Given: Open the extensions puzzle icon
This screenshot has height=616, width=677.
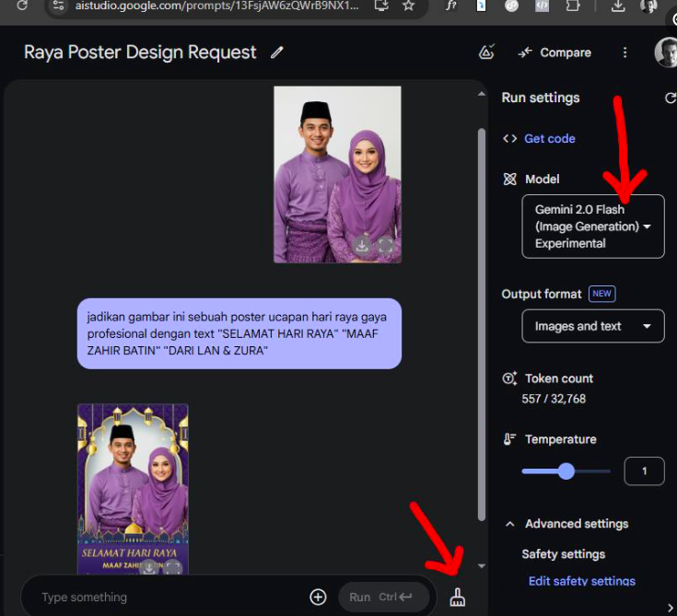Looking at the screenshot, I should coord(573,6).
